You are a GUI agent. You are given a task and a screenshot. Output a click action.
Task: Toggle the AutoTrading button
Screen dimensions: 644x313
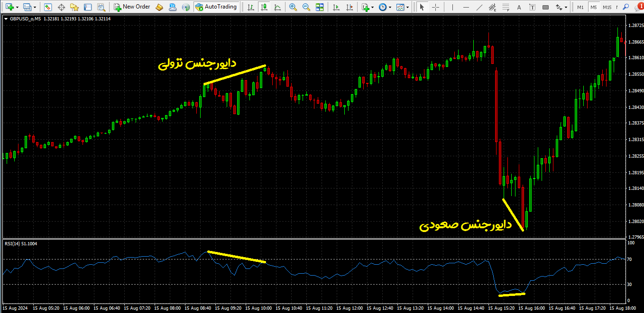pos(216,7)
